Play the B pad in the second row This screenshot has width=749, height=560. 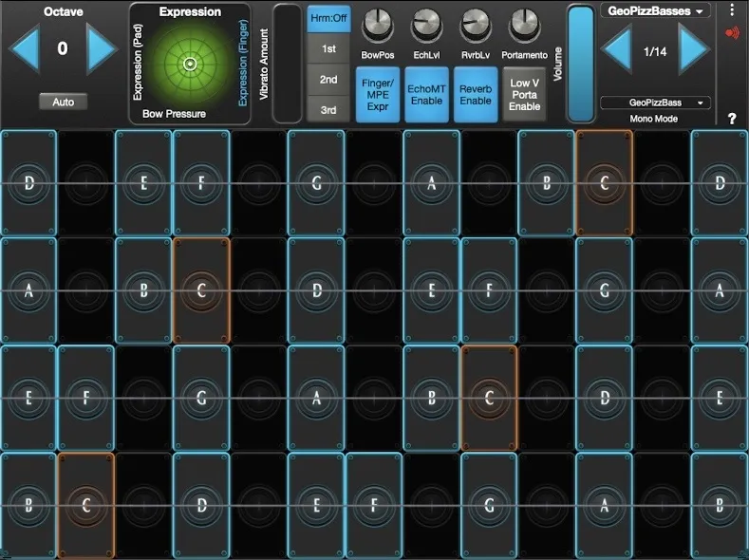[x=143, y=290]
